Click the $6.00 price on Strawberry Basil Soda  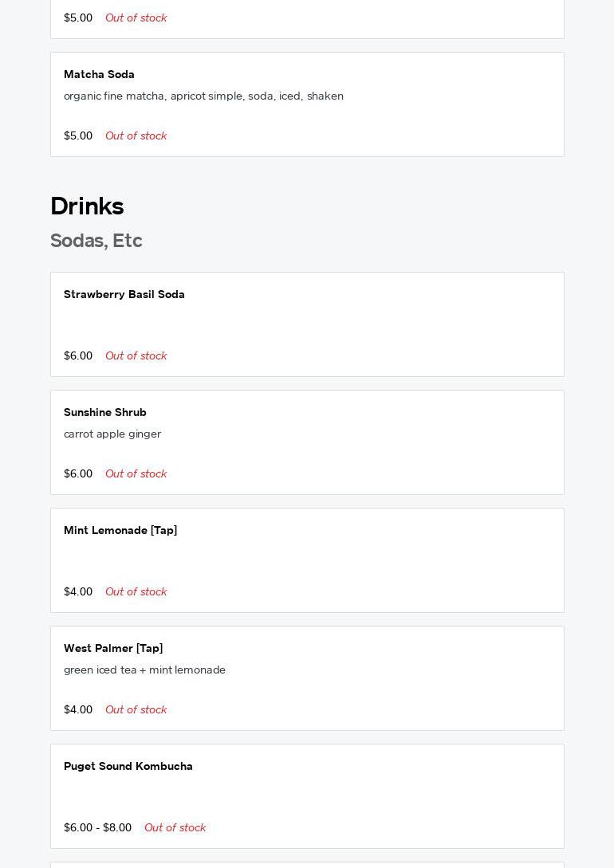(x=78, y=355)
